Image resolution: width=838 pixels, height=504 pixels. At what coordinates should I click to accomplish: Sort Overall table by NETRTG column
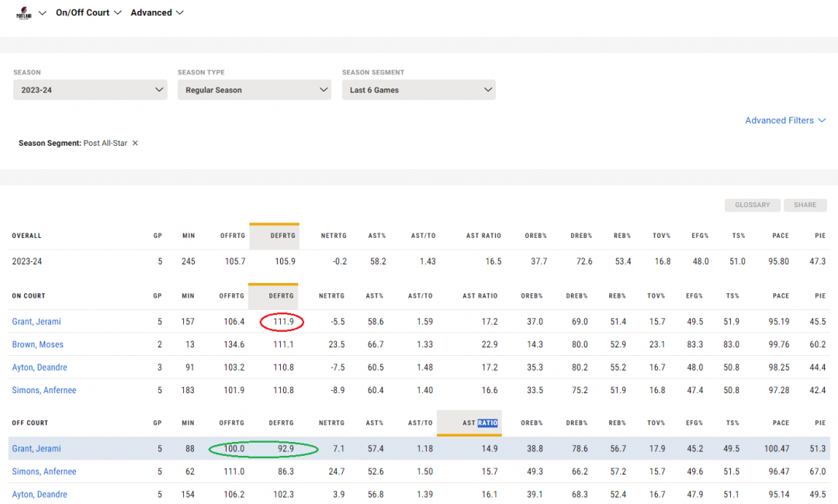(x=334, y=236)
